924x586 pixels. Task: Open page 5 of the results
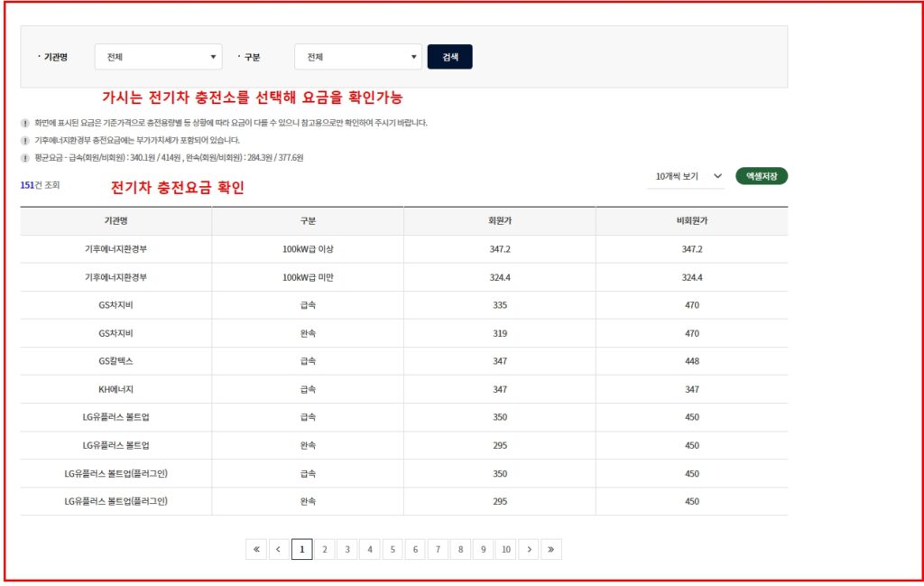point(393,549)
